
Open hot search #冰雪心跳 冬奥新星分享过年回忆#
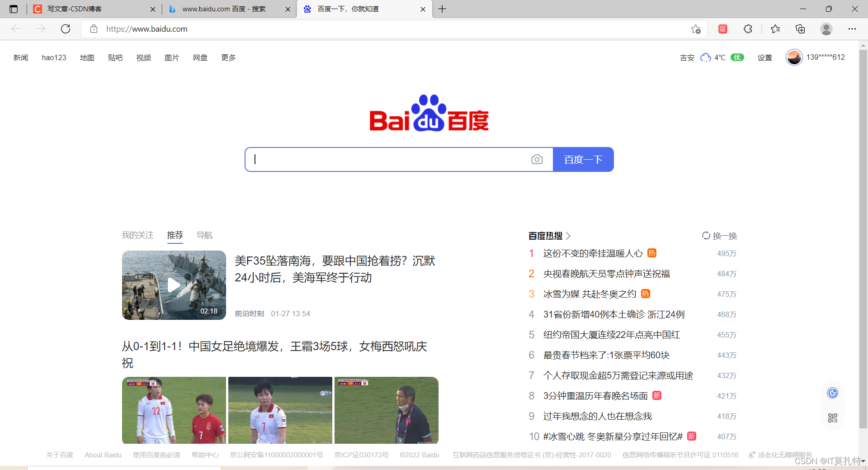pyautogui.click(x=613, y=437)
